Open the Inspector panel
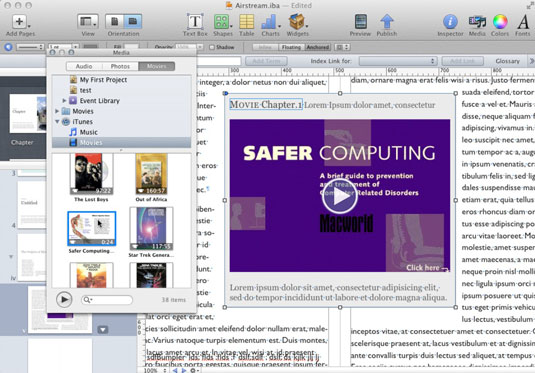The width and height of the screenshot is (535, 373). 450,22
